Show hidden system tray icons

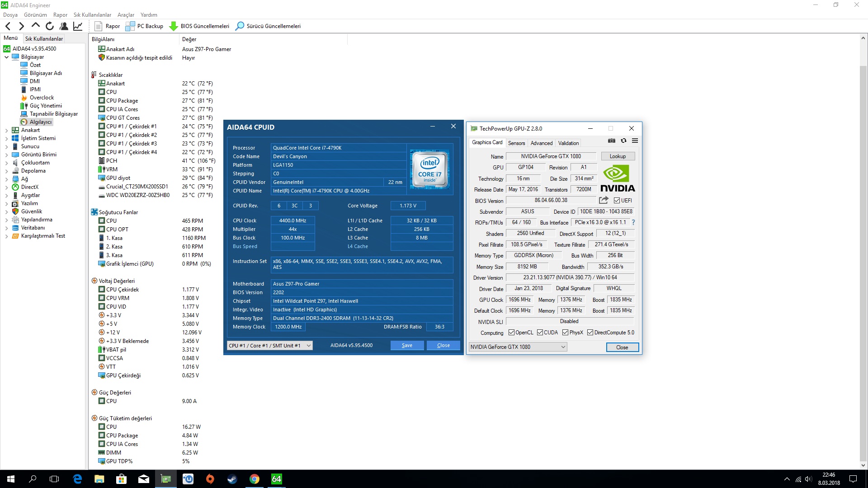click(x=787, y=479)
